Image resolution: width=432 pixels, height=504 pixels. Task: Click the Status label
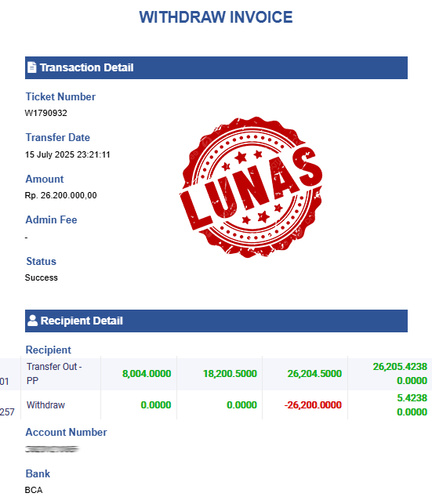coord(41,261)
